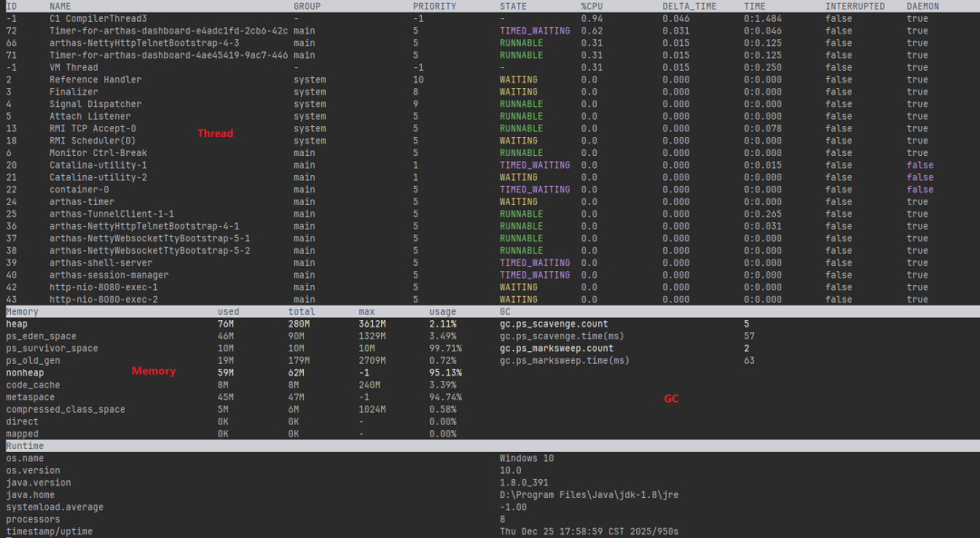Click the Finalizer thread name
The height and width of the screenshot is (538, 980).
coord(73,92)
